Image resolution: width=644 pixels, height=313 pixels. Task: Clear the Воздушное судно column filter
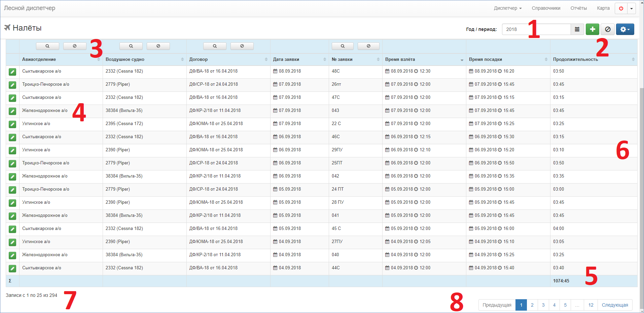coord(158,46)
